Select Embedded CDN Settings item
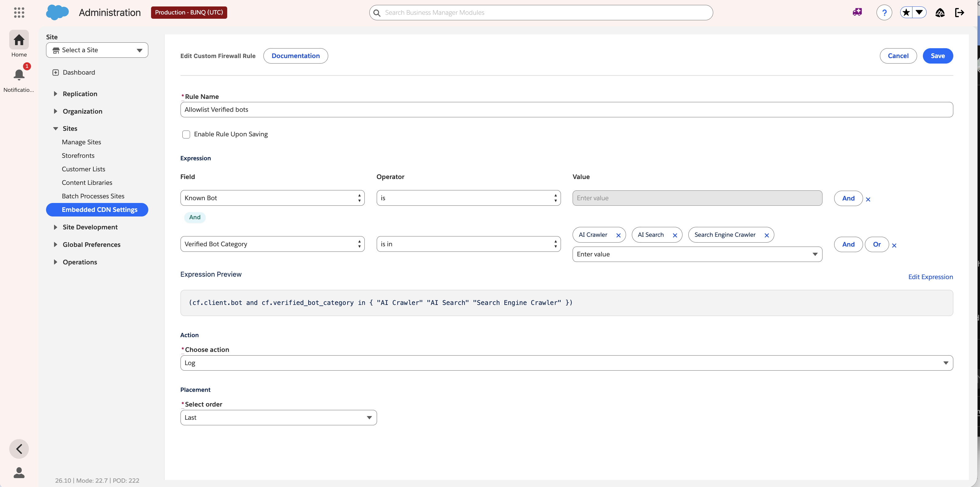The height and width of the screenshot is (487, 980). (x=97, y=210)
